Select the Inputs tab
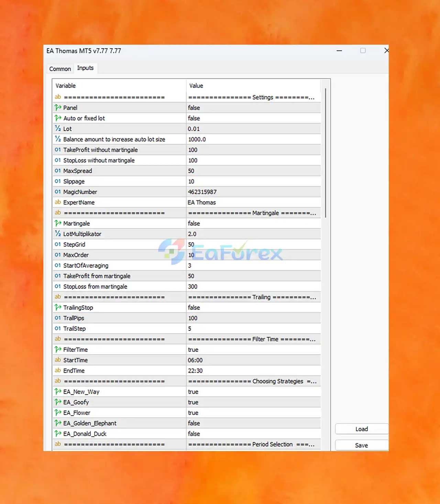The height and width of the screenshot is (504, 440). click(85, 68)
